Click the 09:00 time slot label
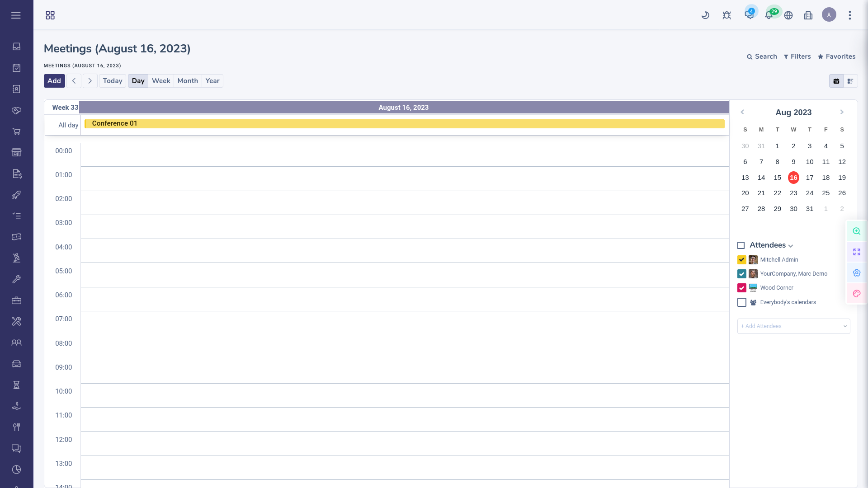Image resolution: width=868 pixels, height=488 pixels. [64, 367]
